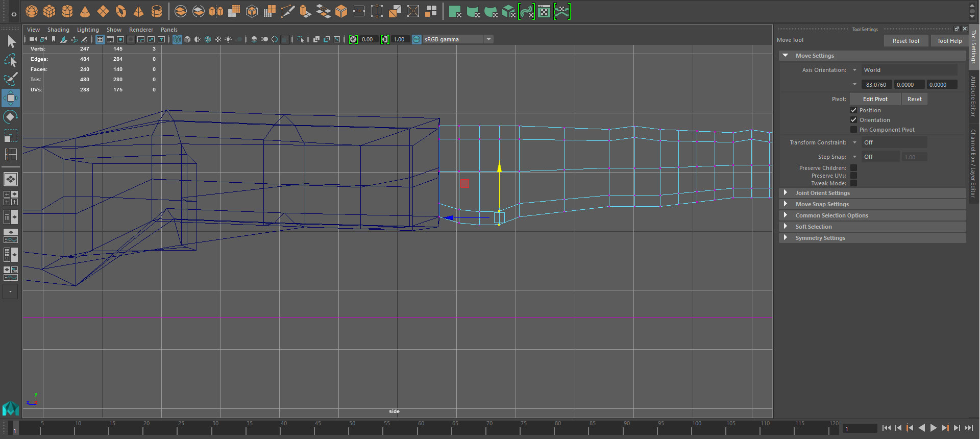Image resolution: width=980 pixels, height=439 pixels.
Task: Click the Reset Tool button
Action: 905,41
